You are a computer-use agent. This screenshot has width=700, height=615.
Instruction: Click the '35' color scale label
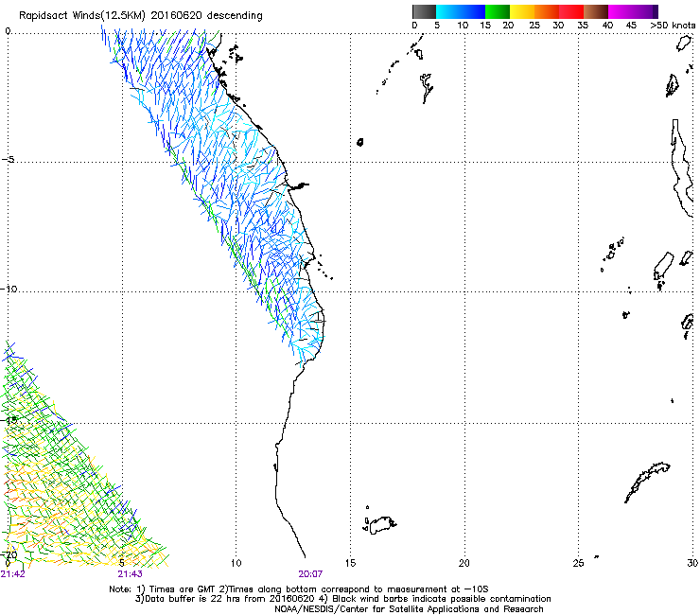pyautogui.click(x=583, y=26)
